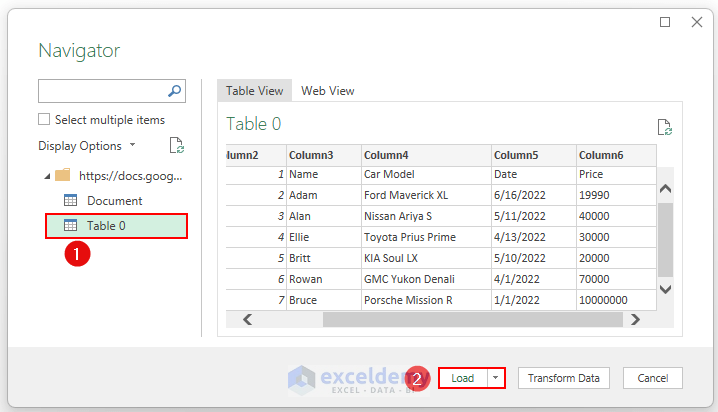Collapse the docs.google source tree node

click(x=47, y=176)
